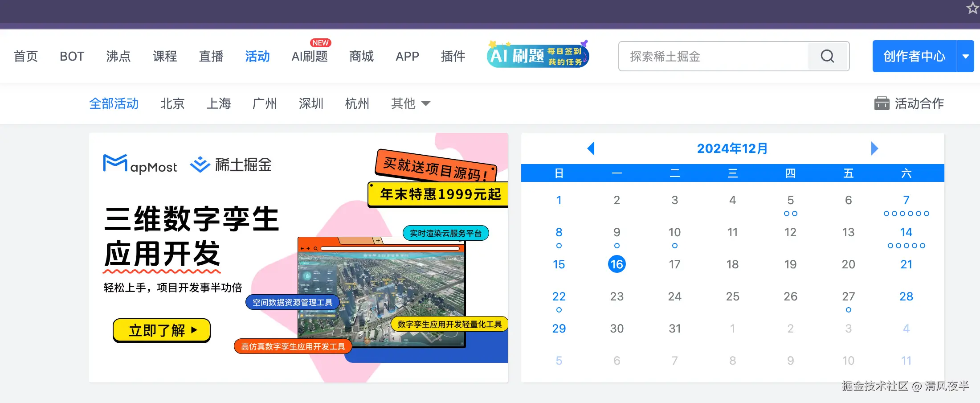980x403 pixels.
Task: Click the 数字孪生应用开发轻量化工具 label
Action: [449, 324]
